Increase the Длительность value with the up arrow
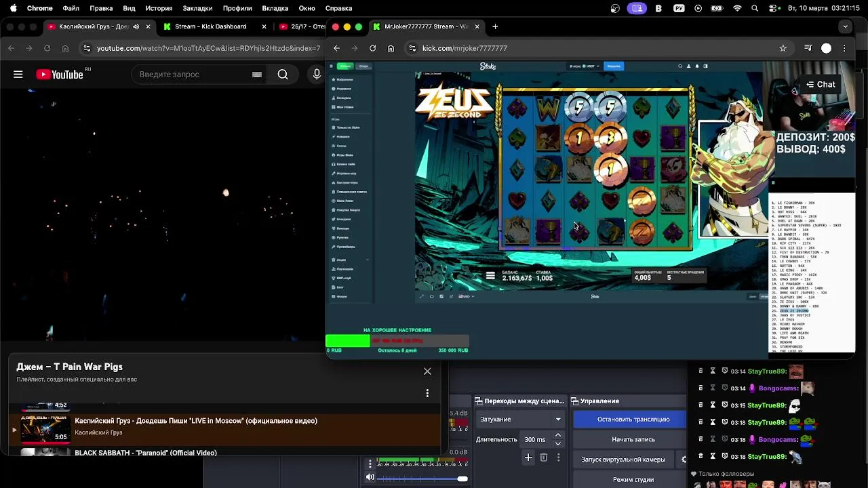868x488 pixels. click(558, 435)
